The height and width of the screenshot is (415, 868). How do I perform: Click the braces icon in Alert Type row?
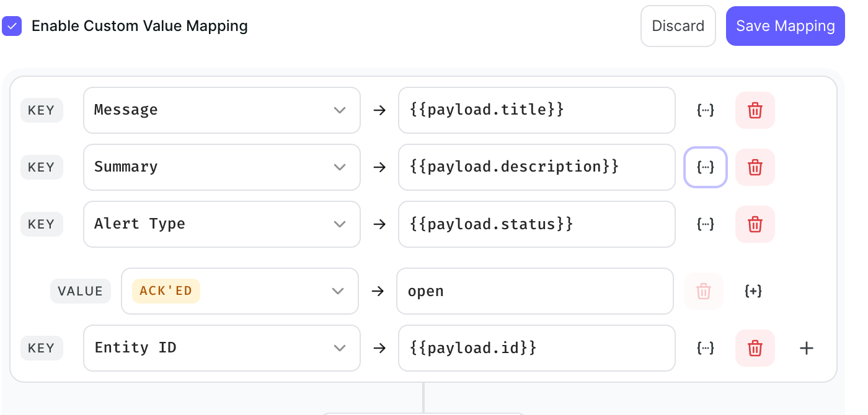point(706,224)
